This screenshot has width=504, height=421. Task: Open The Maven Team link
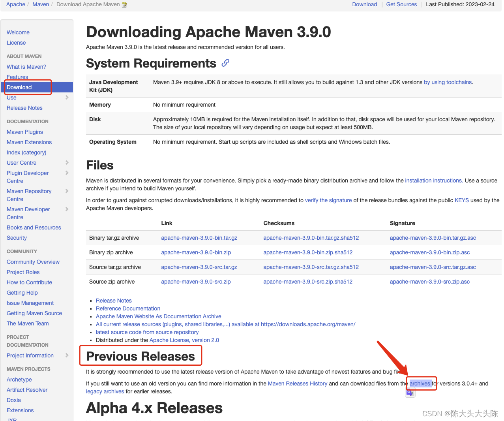[28, 323]
